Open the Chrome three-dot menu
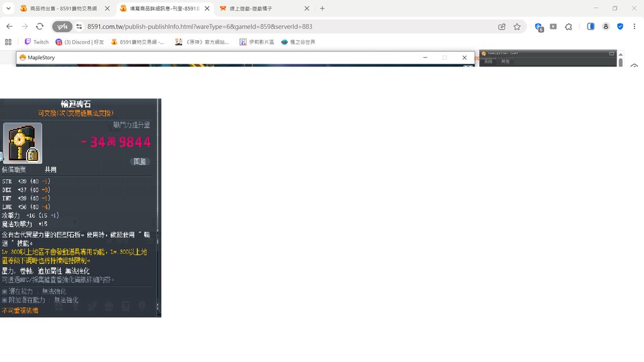The width and height of the screenshot is (644, 362). [x=635, y=26]
